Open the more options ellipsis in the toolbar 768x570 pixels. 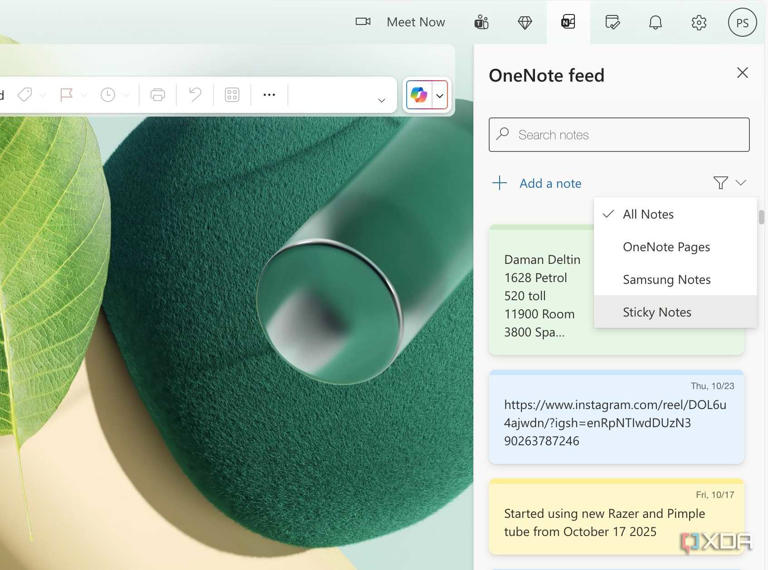pos(269,95)
